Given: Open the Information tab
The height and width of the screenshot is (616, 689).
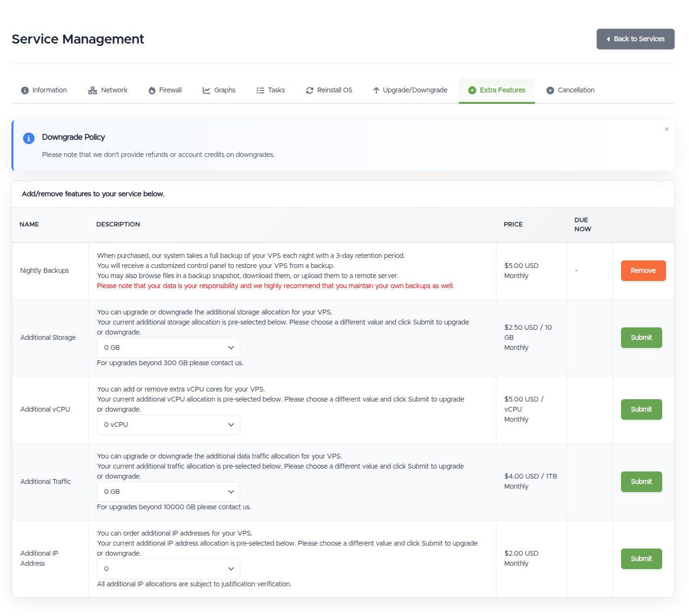Looking at the screenshot, I should pyautogui.click(x=44, y=90).
